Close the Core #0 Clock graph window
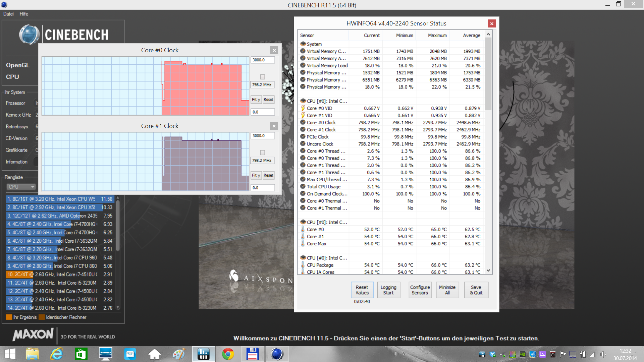This screenshot has height=362, width=644. 274,50
